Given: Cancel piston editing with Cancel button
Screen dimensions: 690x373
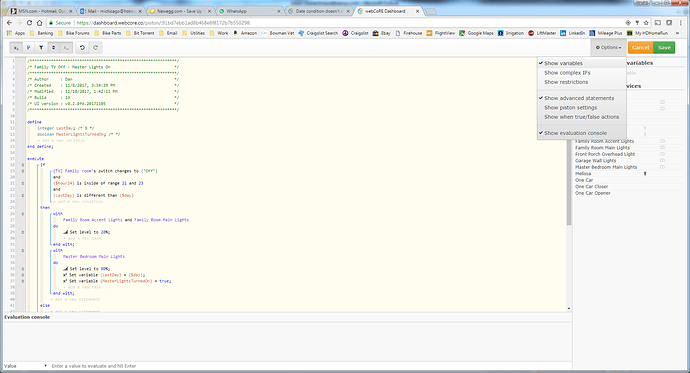Looking at the screenshot, I should (640, 48).
